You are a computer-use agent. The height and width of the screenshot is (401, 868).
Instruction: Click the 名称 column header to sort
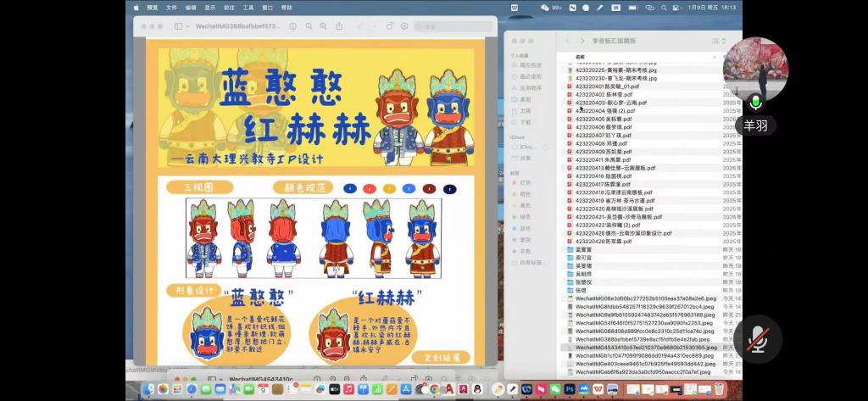[580, 56]
